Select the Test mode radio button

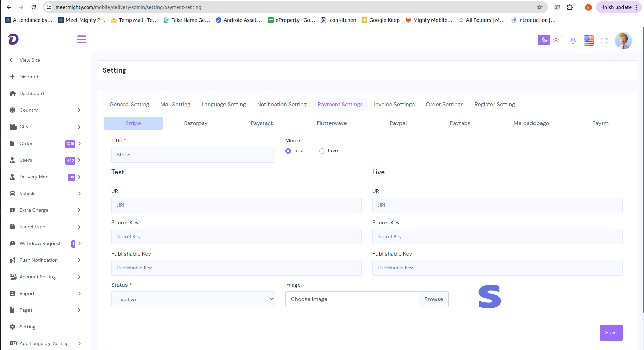pyautogui.click(x=288, y=151)
